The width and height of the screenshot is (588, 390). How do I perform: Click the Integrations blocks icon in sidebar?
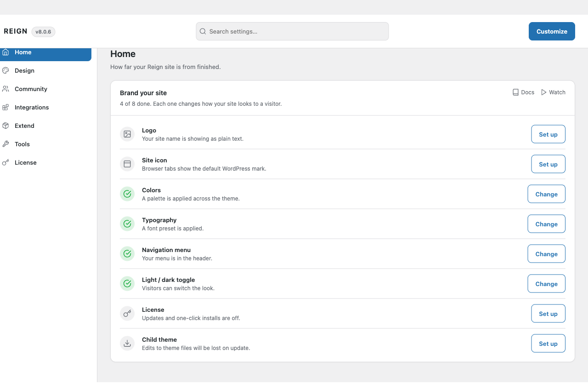[x=6, y=107]
